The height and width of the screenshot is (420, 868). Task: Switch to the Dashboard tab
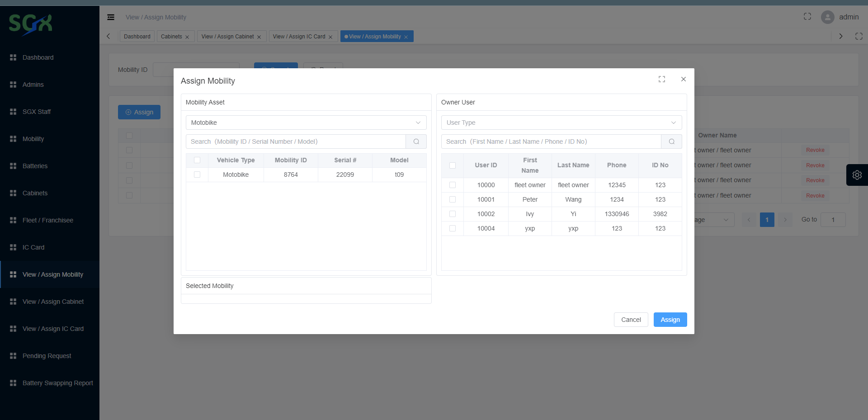point(137,37)
